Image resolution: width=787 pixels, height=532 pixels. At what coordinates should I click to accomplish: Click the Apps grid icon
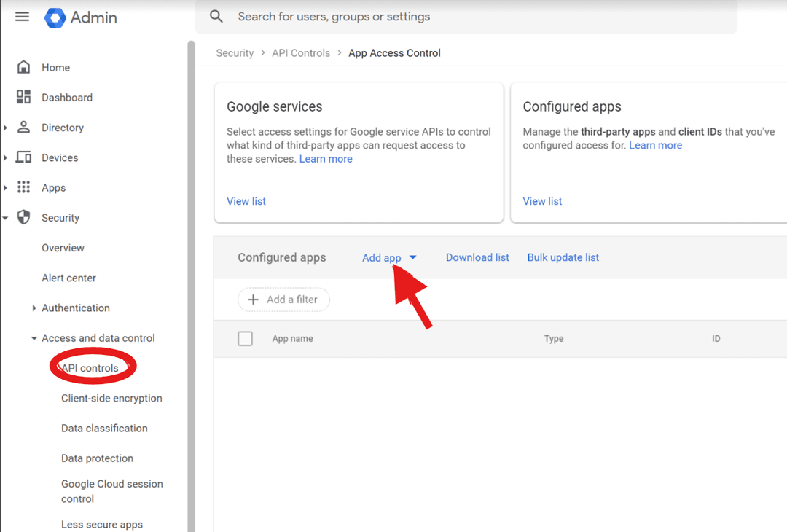pyautogui.click(x=23, y=188)
